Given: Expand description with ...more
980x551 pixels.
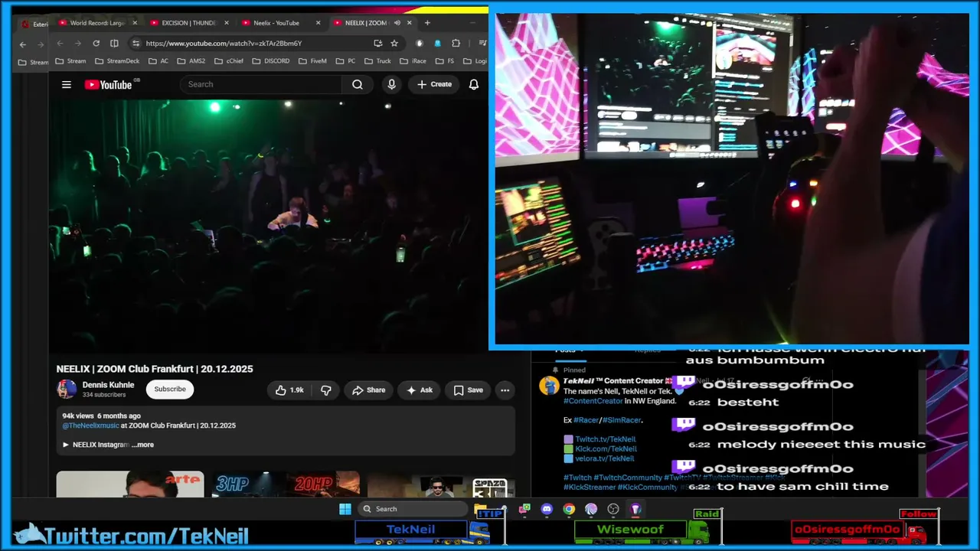Looking at the screenshot, I should (x=142, y=445).
